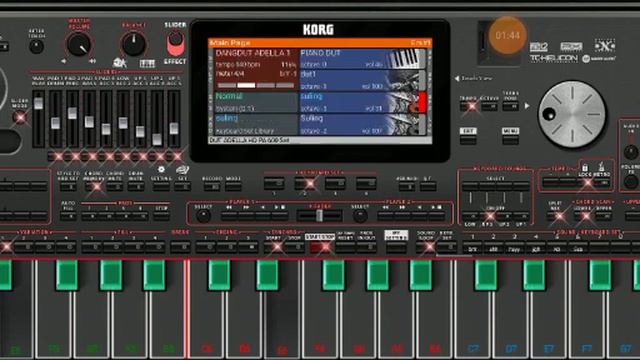Image resolution: width=640 pixels, height=360 pixels.
Task: Toggle LOW keyboard sound on/off
Action: [x=470, y=216]
